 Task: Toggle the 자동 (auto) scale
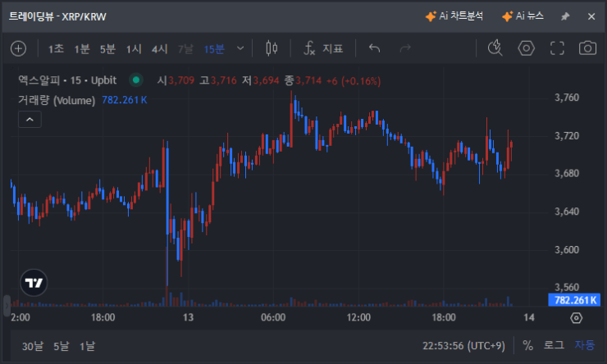(x=585, y=345)
